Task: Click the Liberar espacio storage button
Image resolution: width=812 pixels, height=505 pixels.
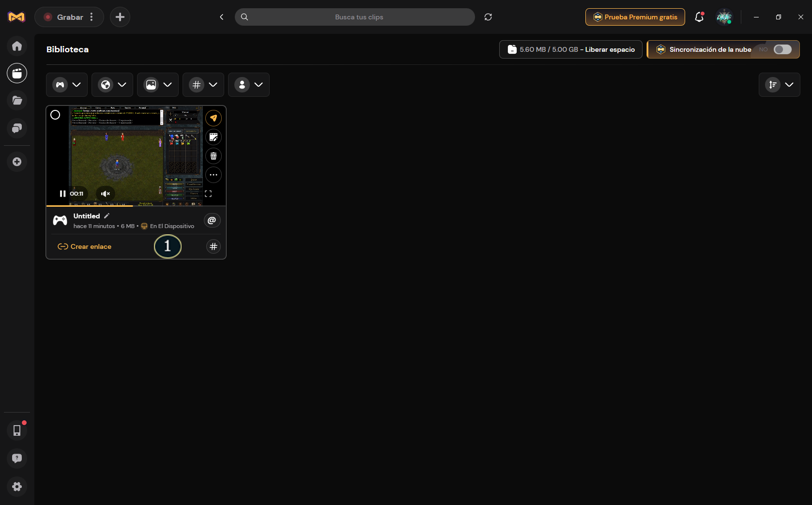Action: [x=571, y=49]
